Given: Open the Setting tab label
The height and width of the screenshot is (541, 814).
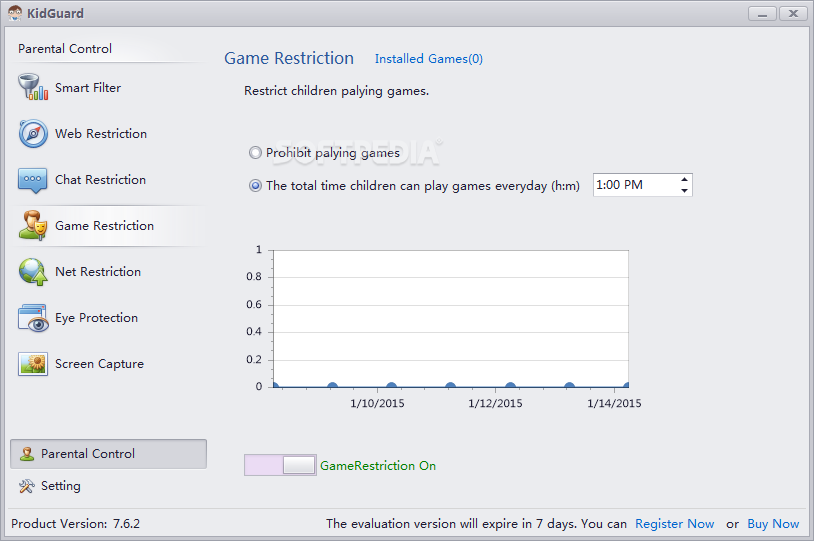Looking at the screenshot, I should click(x=61, y=486).
